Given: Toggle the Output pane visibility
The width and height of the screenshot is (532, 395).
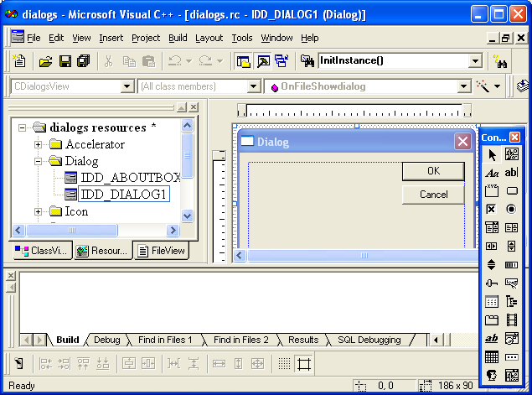Looking at the screenshot, I should [263, 61].
